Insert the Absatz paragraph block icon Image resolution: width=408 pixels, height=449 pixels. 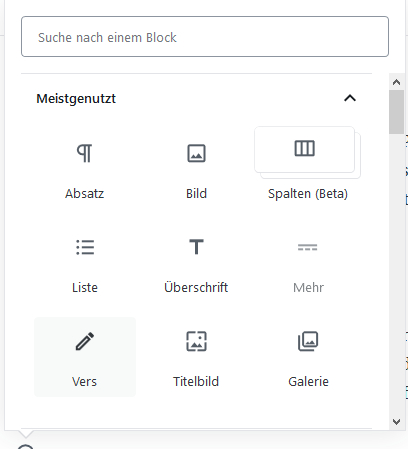tap(85, 153)
